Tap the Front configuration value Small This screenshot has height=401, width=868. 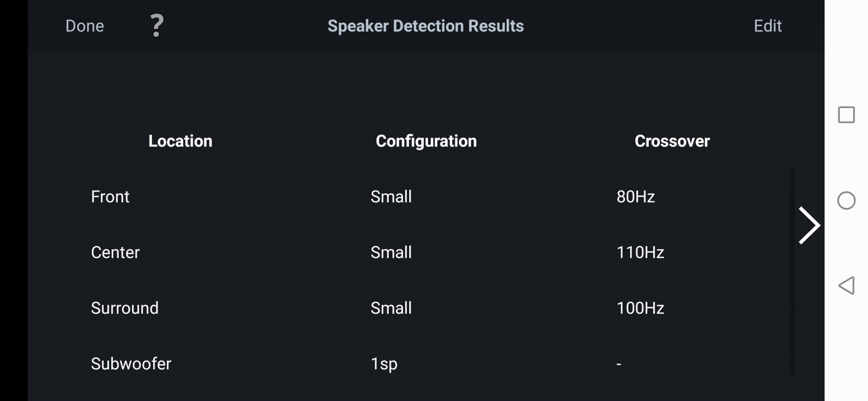(391, 197)
